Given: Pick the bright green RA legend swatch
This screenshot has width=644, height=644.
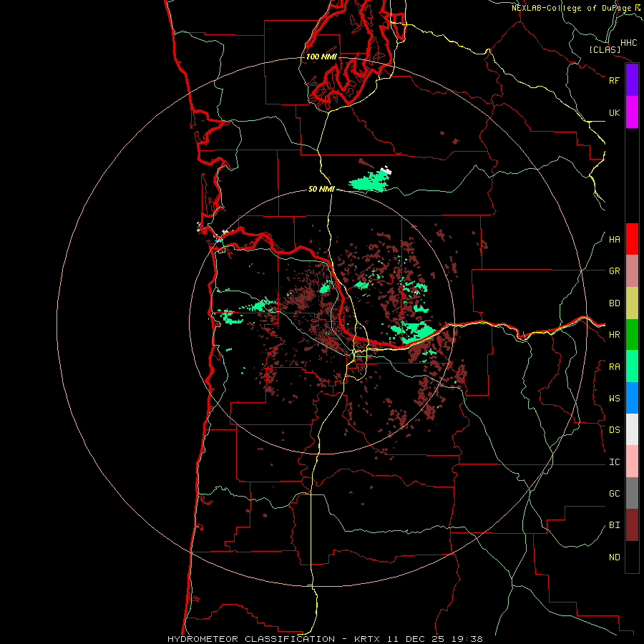Looking at the screenshot, I should coord(632,366).
